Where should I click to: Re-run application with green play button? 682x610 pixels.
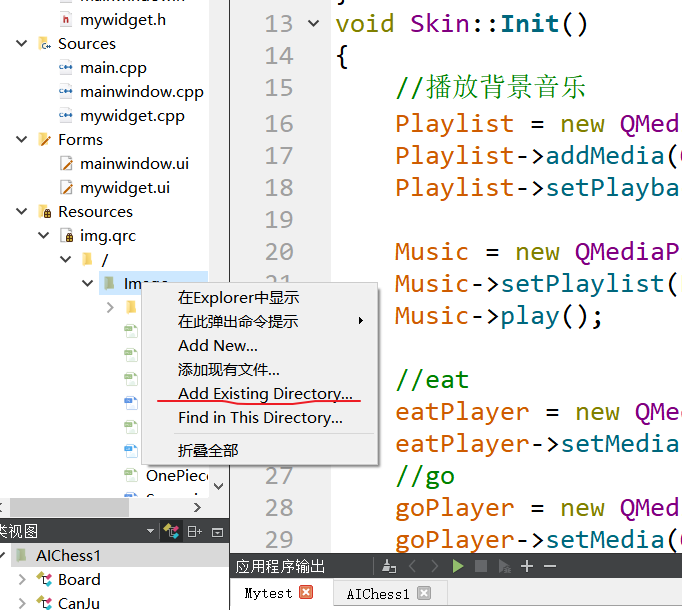(x=458, y=566)
